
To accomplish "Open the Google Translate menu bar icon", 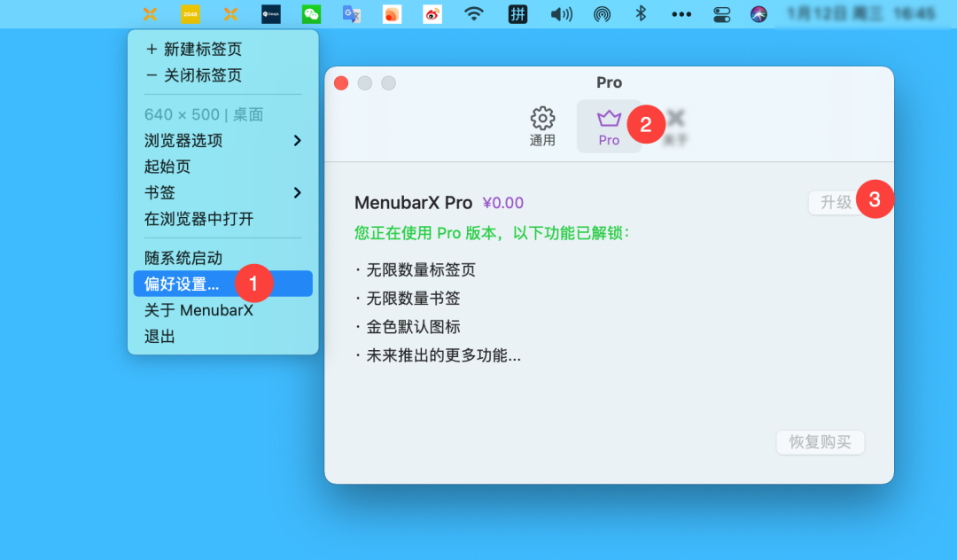I will point(352,14).
